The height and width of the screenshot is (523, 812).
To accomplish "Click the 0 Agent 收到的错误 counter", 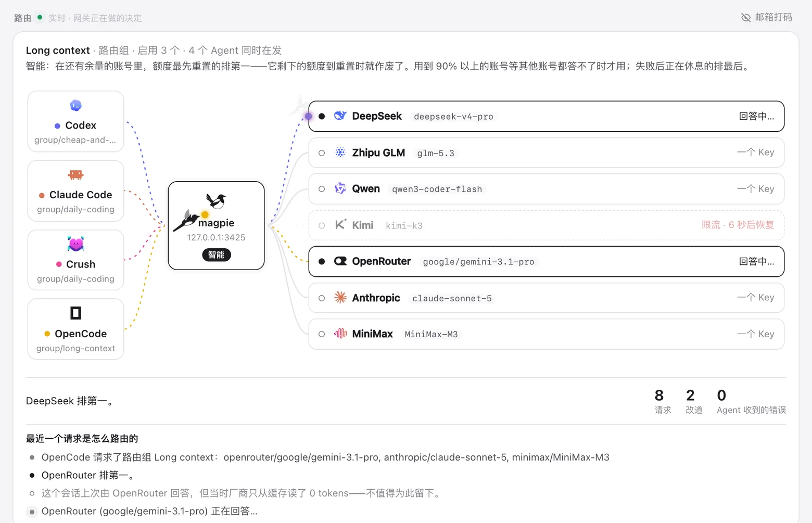I will [751, 401].
